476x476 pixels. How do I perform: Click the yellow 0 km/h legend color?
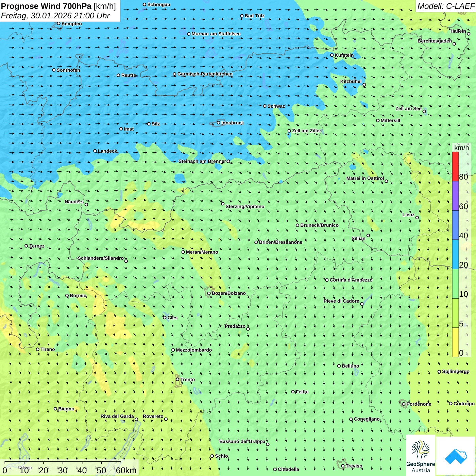pyautogui.click(x=455, y=342)
